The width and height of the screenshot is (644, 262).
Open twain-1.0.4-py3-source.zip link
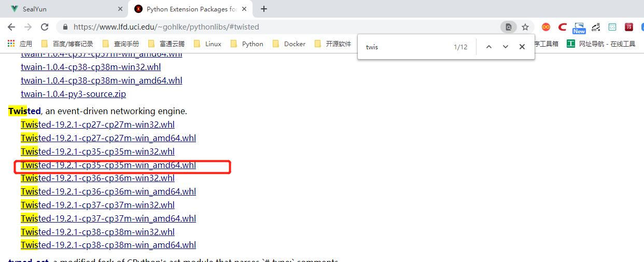[x=73, y=94]
